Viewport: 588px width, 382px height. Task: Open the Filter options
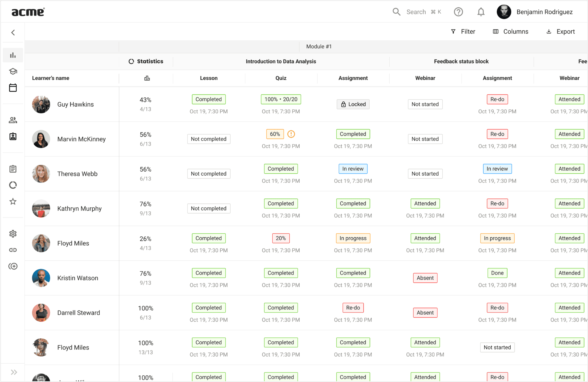click(x=463, y=31)
